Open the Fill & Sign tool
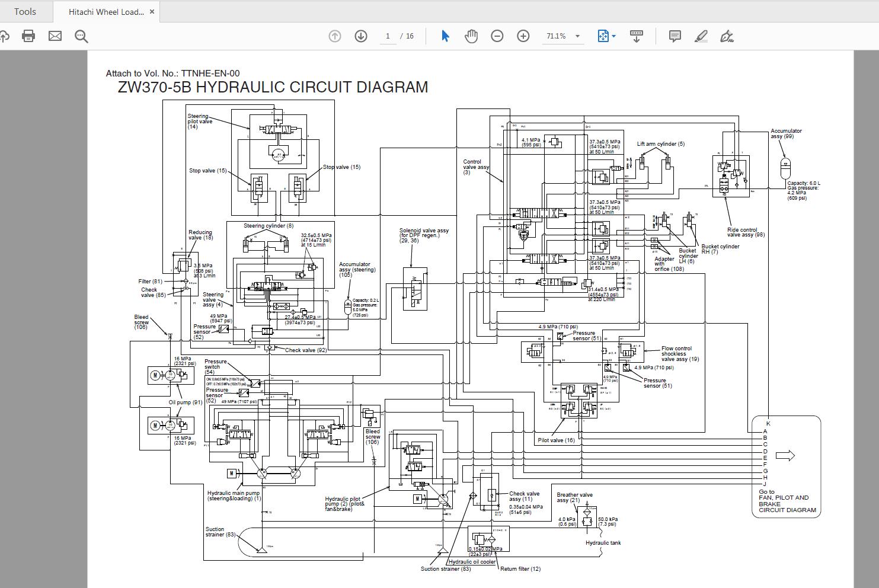Viewport: 879px width, 588px height. (x=728, y=36)
